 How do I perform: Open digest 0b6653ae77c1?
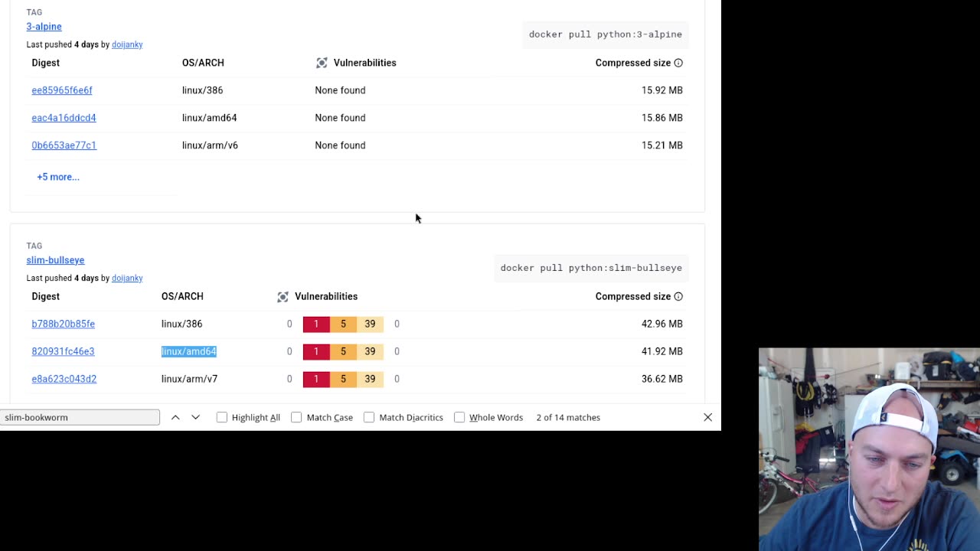[x=64, y=145]
